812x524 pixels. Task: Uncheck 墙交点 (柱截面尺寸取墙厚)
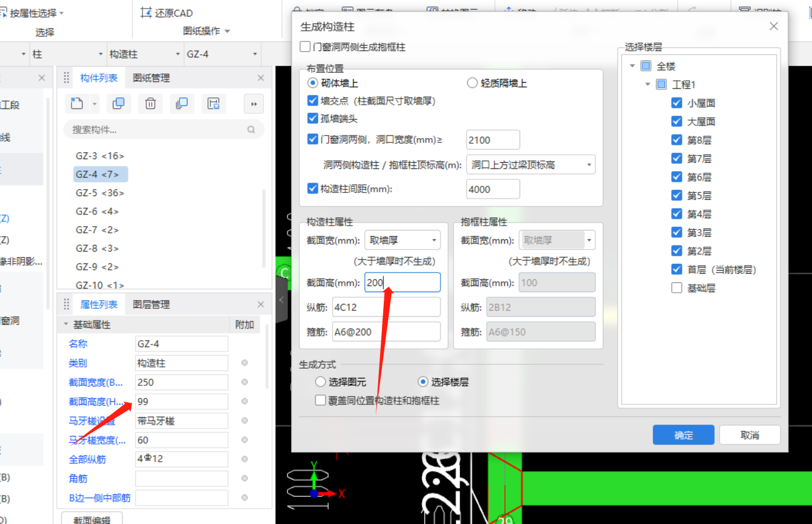(312, 100)
